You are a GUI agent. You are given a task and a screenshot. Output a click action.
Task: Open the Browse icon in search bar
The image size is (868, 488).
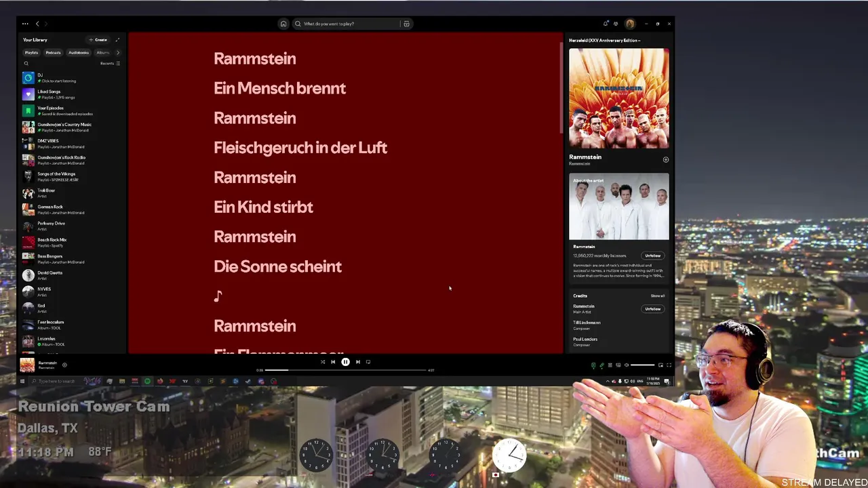point(406,24)
